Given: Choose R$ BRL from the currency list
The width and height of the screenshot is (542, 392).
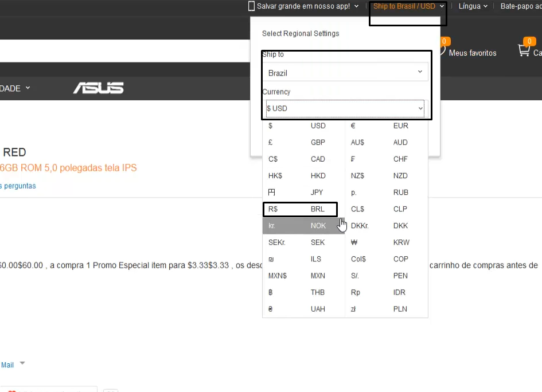Looking at the screenshot, I should (300, 209).
